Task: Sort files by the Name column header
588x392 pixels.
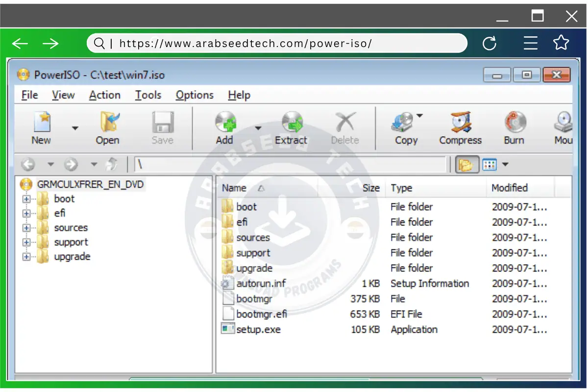Action: tap(234, 188)
